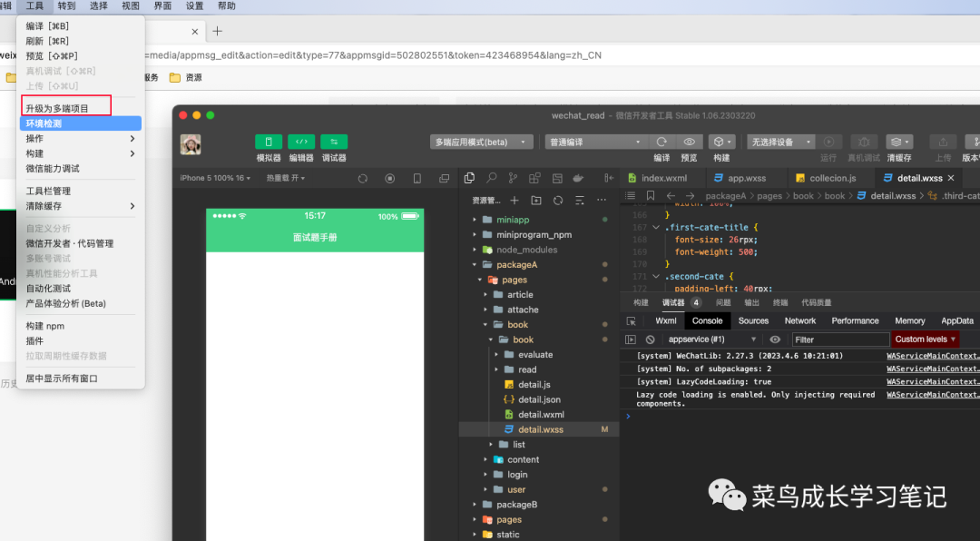Click the element inspector picker icon
The image size is (980, 541).
coord(632,320)
